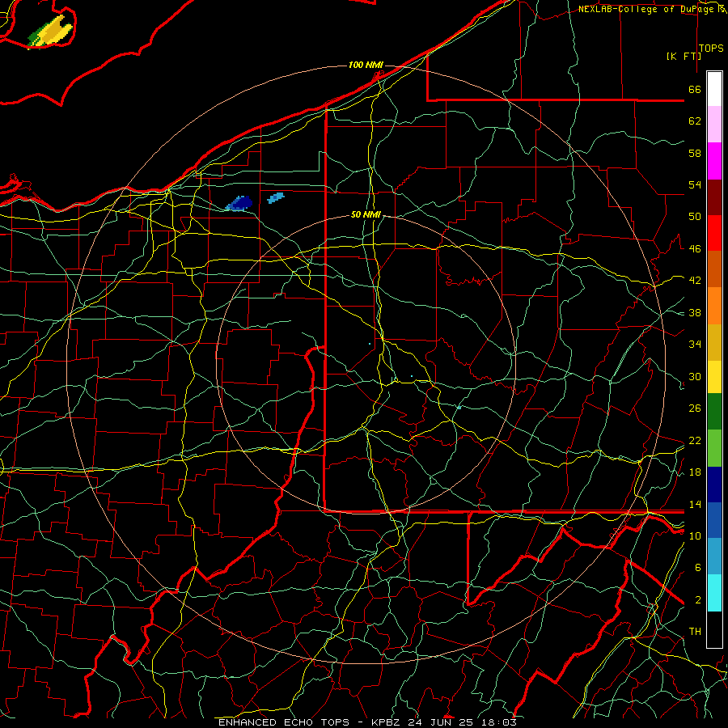Click the "26" scale label

pyautogui.click(x=695, y=408)
